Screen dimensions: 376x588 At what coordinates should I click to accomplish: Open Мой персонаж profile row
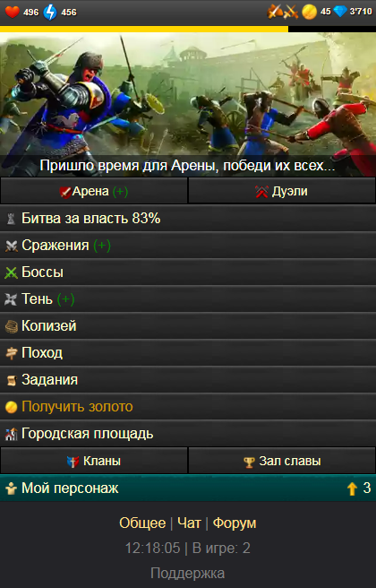tap(188, 489)
